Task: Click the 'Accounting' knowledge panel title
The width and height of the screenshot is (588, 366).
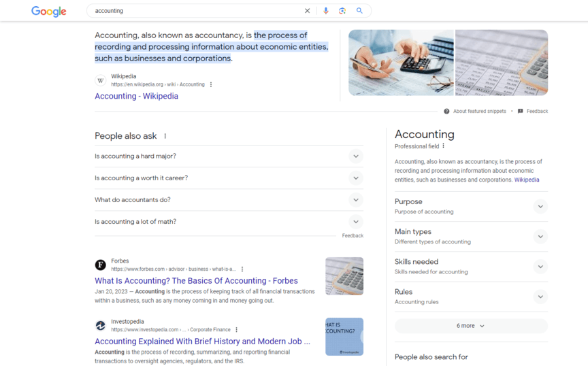Action: 425,134
